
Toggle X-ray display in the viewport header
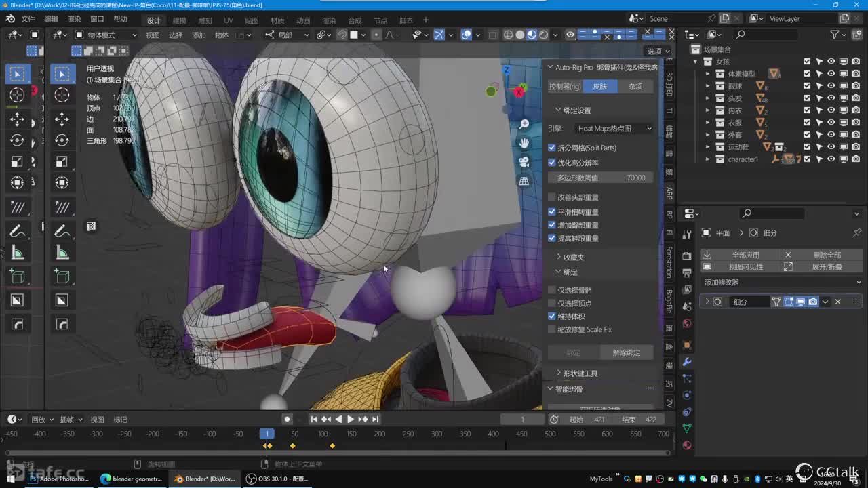pos(492,35)
